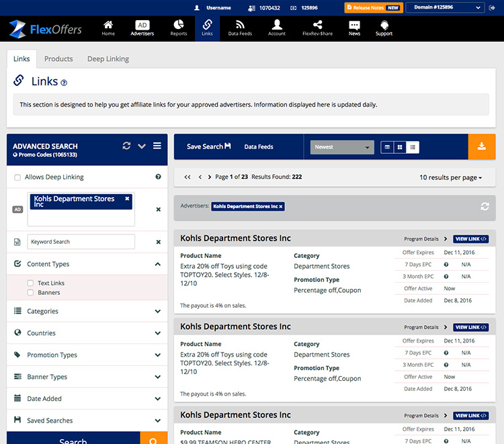The width and height of the screenshot is (504, 444).
Task: Click the FlexOffers logo
Action: 45,29
